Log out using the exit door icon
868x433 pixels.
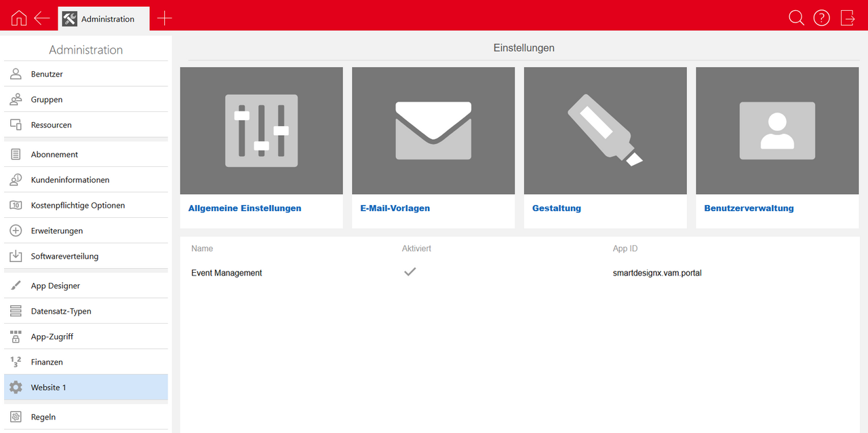(848, 18)
